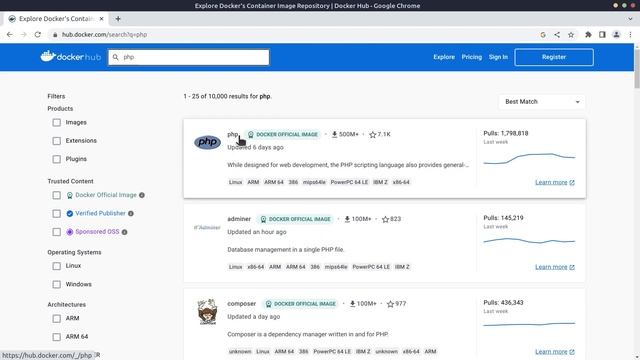Open the extensions puzzle icon

pyautogui.click(x=588, y=35)
